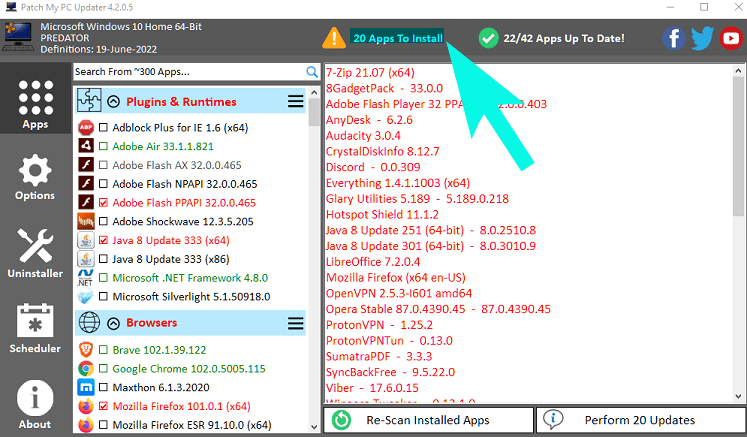
Task: Select LibreOffice 7.2.0.4 in updates list
Action: coord(373,262)
